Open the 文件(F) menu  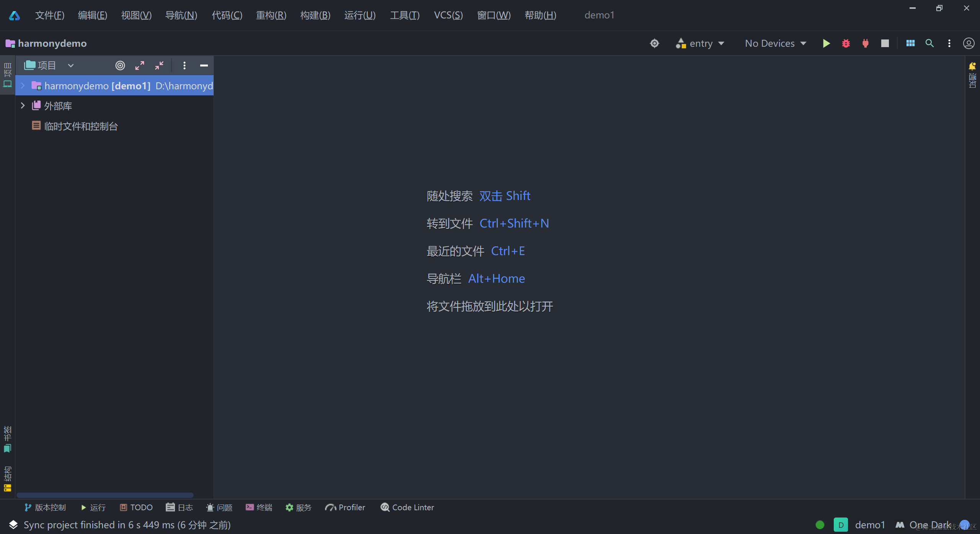(49, 15)
